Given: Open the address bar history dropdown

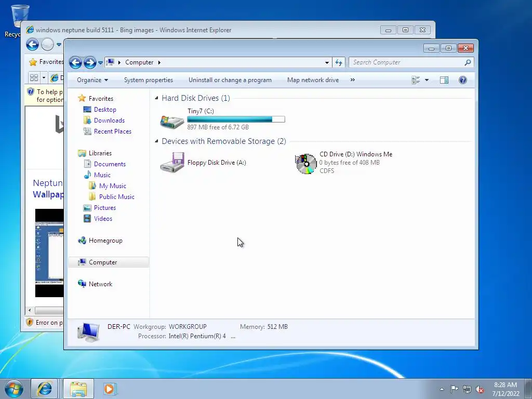Looking at the screenshot, I should point(327,62).
